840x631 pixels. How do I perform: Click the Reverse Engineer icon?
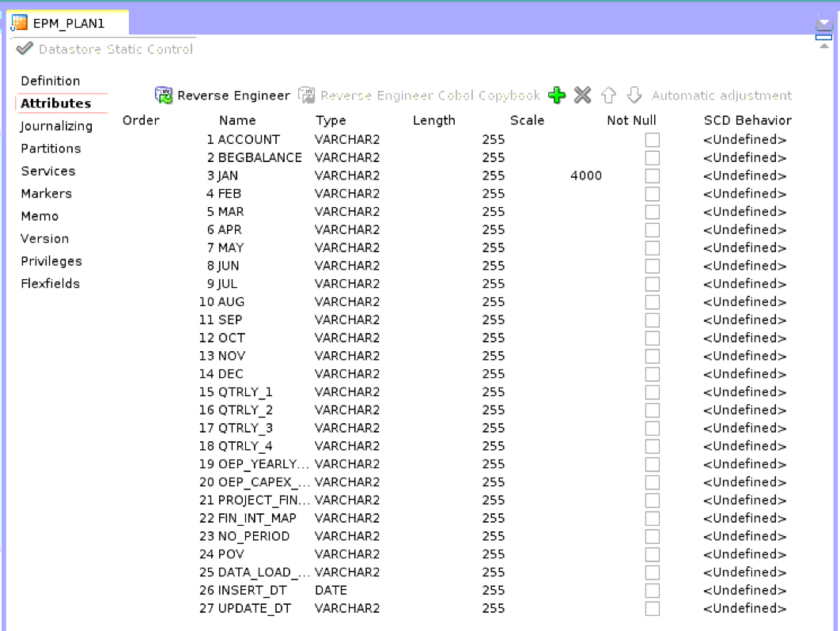164,96
